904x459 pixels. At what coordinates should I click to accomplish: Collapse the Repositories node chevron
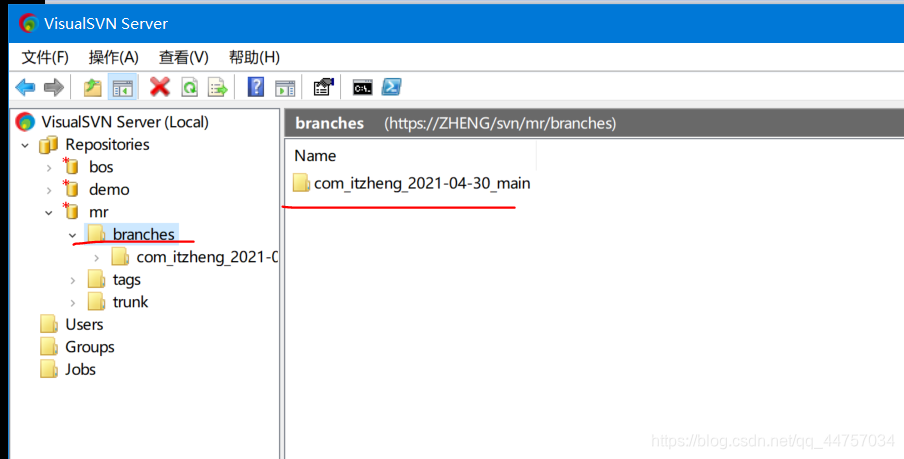click(25, 145)
